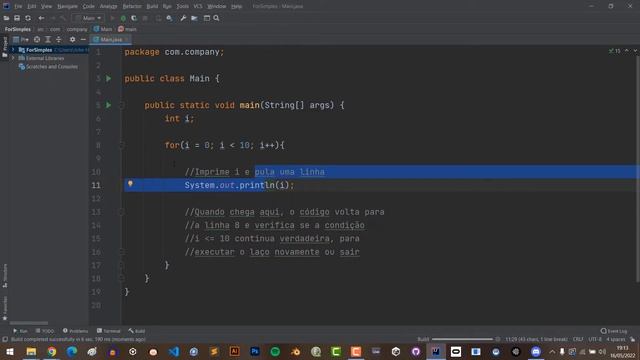Viewport: 640px width, 360px height.
Task: Open the Run tool window button
Action: pyautogui.click(x=20, y=331)
